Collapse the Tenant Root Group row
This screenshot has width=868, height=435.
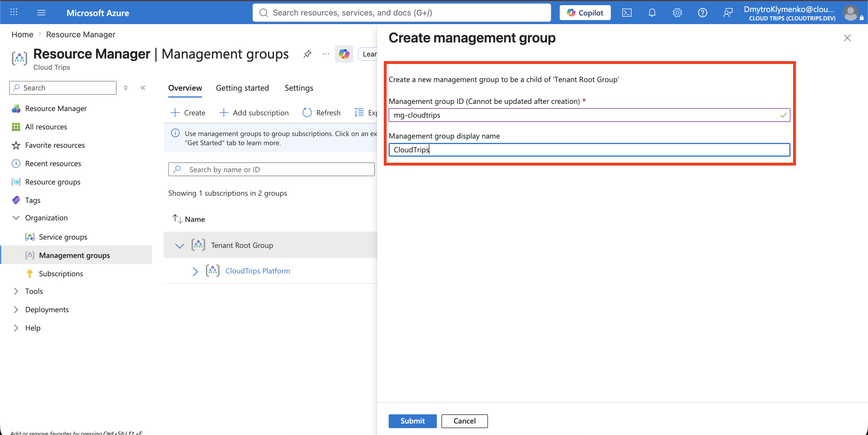pos(180,246)
